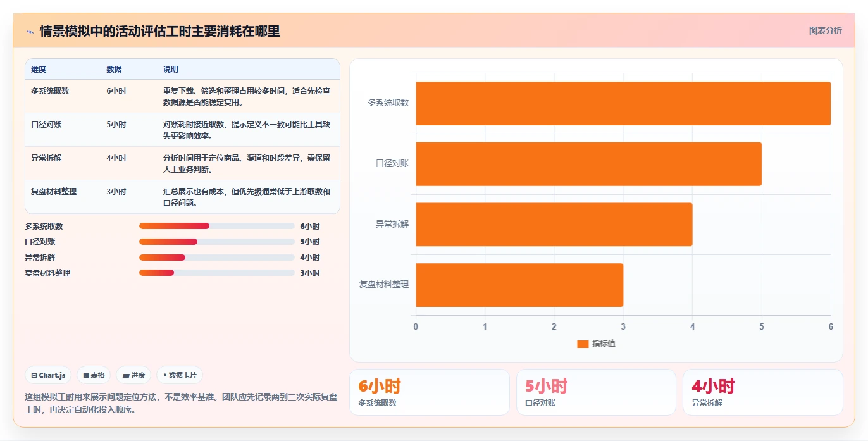Click the 多系统取数 label of the progress list
The width and height of the screenshot is (868, 441).
44,227
